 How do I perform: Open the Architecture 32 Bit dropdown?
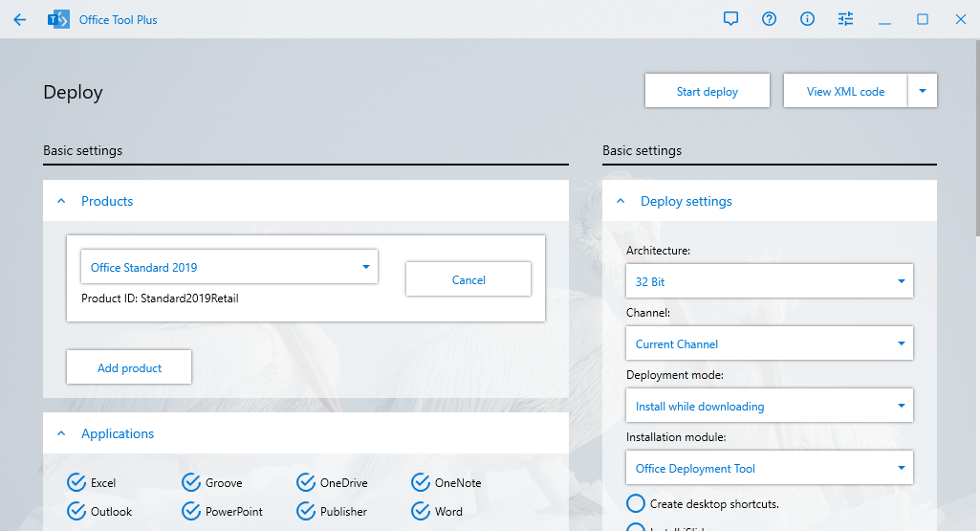[770, 281]
